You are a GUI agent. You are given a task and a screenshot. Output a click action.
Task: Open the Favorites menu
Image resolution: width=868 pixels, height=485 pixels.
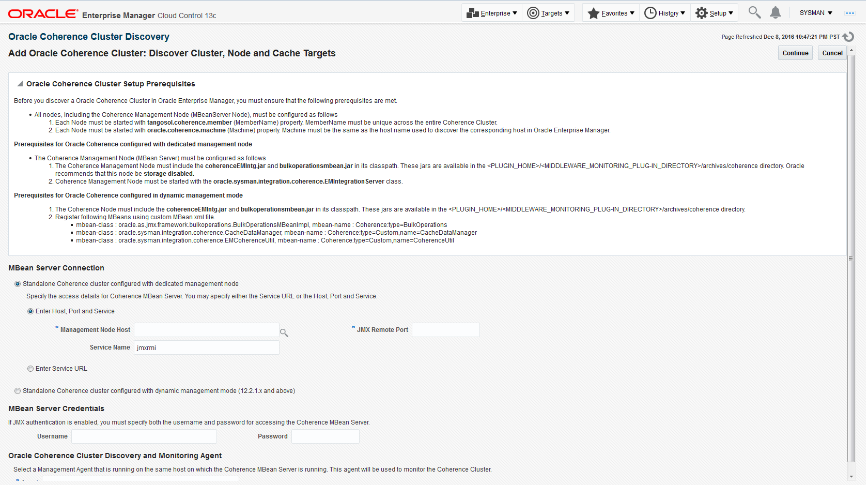[x=611, y=13]
